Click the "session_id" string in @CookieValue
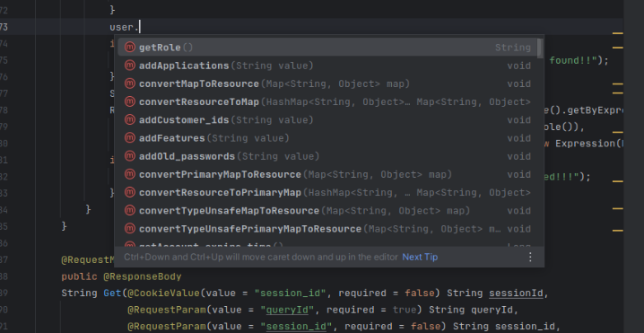Screen dimensions: 644x333 [290, 294]
